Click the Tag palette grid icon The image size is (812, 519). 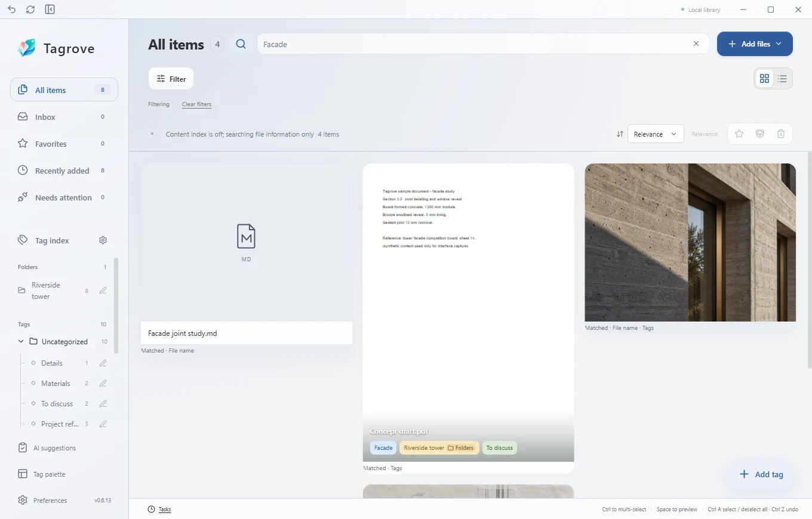[x=23, y=474]
